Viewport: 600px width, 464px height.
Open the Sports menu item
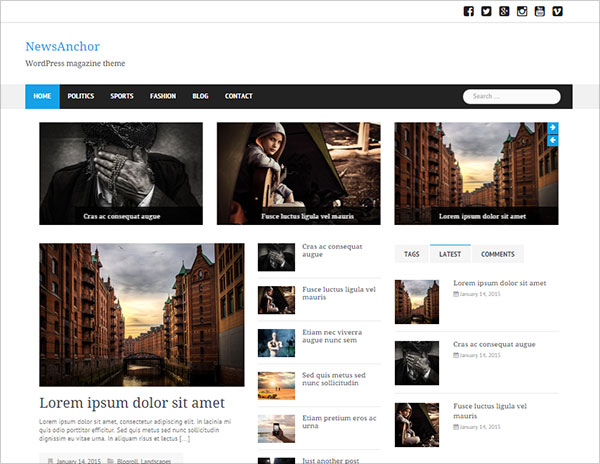(122, 96)
